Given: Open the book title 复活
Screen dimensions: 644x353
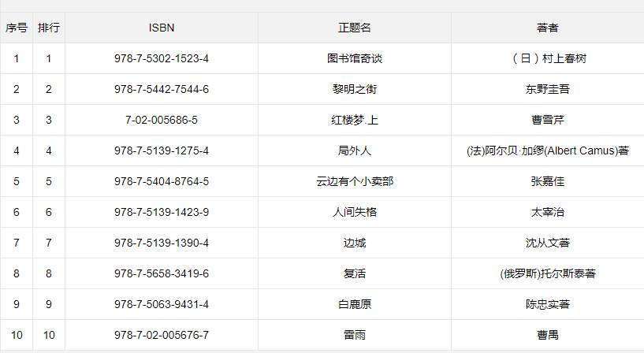Looking at the screenshot, I should [x=355, y=273].
